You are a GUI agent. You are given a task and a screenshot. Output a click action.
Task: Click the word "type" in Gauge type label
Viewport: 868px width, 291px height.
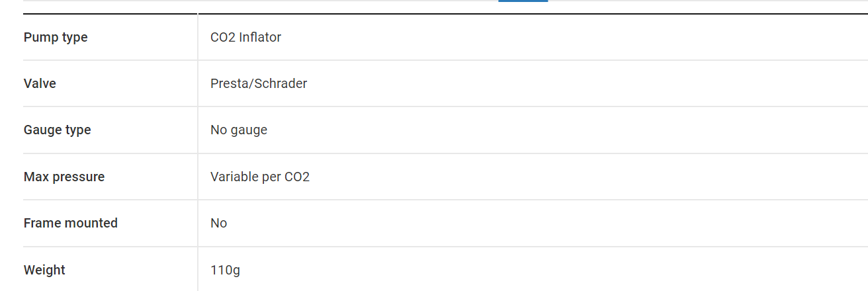(77, 131)
